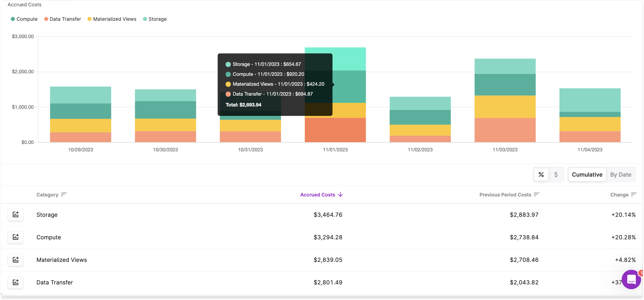The image size is (644, 300).
Task: Select the By Date view option
Action: [621, 175]
